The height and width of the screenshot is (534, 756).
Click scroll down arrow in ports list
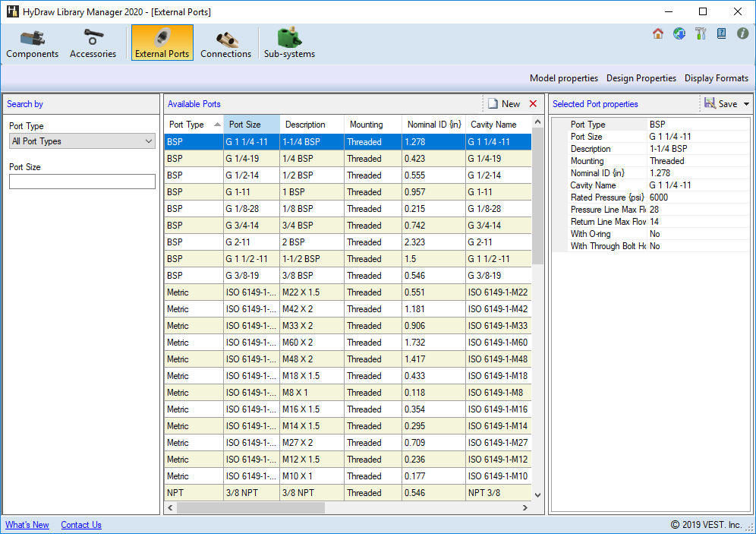[538, 495]
